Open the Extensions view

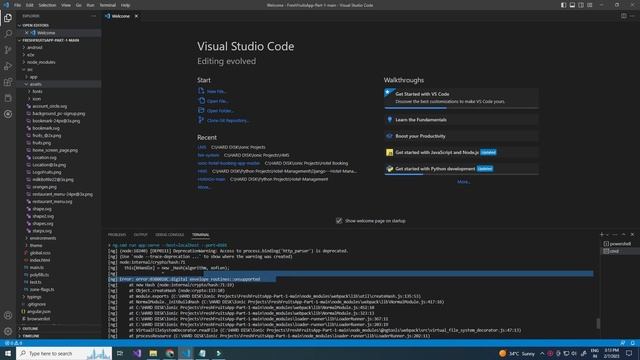8,82
